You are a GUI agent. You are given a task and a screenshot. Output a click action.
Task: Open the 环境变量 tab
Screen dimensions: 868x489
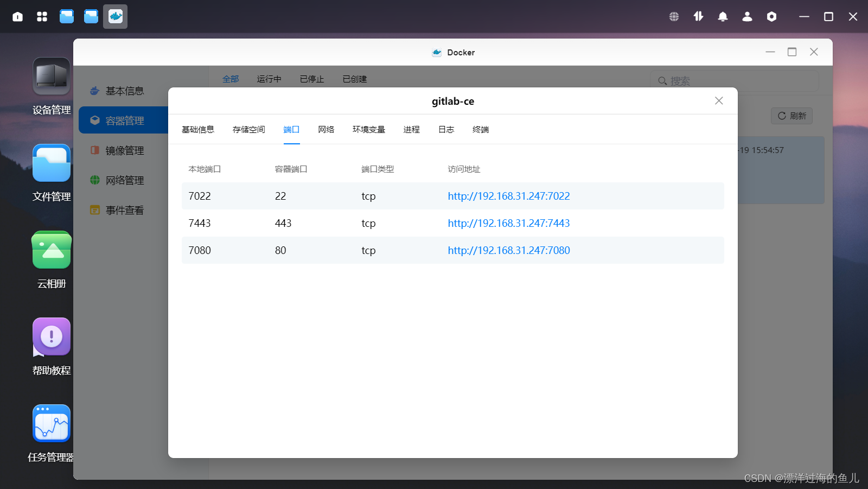coord(369,129)
